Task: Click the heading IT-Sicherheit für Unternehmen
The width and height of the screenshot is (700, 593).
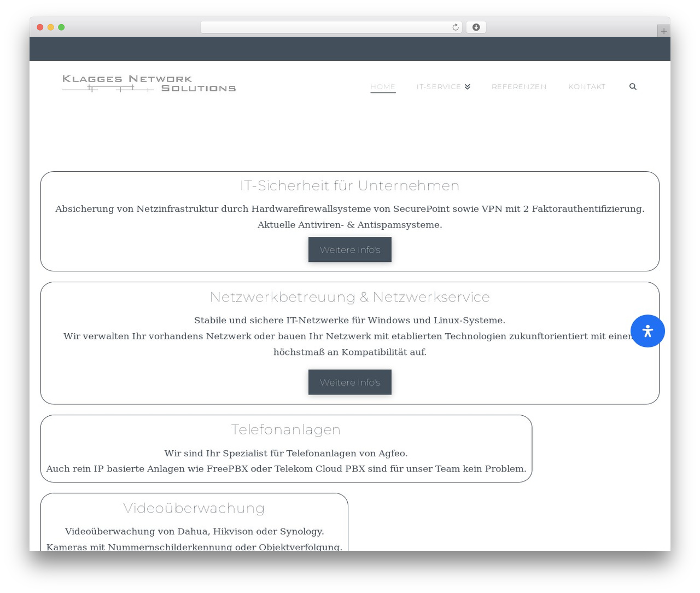Action: (x=350, y=185)
